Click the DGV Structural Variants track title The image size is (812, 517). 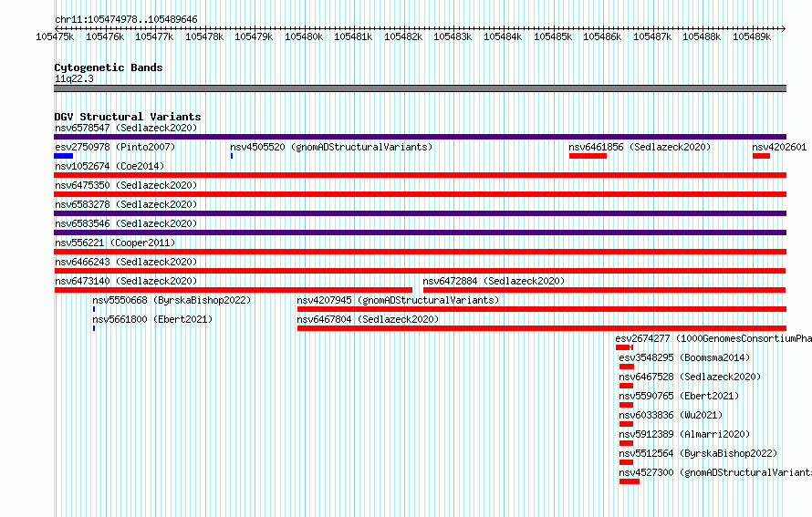(128, 117)
